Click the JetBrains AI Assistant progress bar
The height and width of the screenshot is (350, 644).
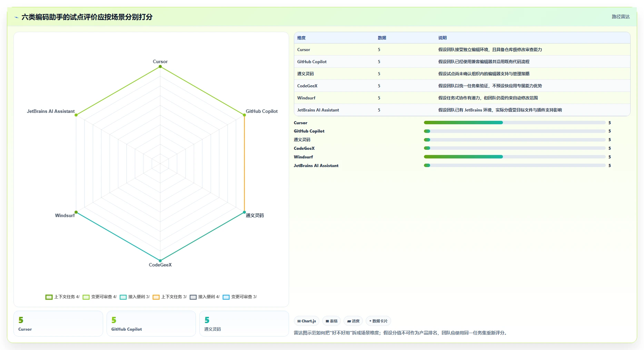point(515,165)
